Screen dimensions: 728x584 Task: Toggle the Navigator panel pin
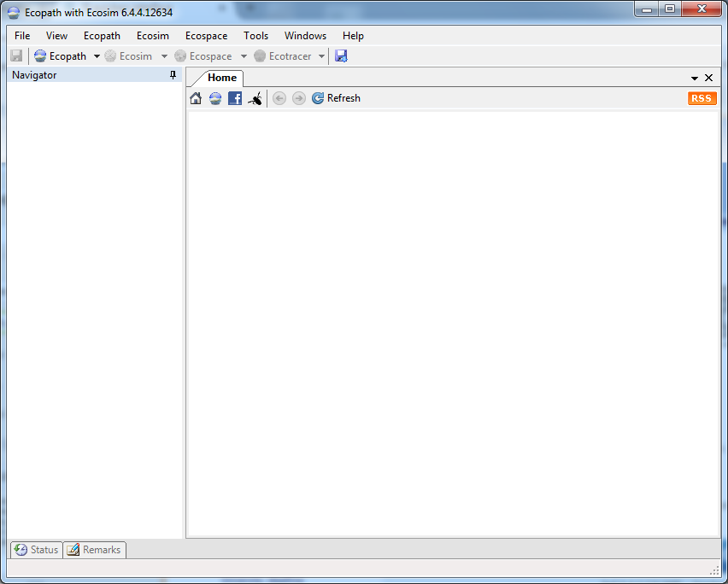coord(173,74)
